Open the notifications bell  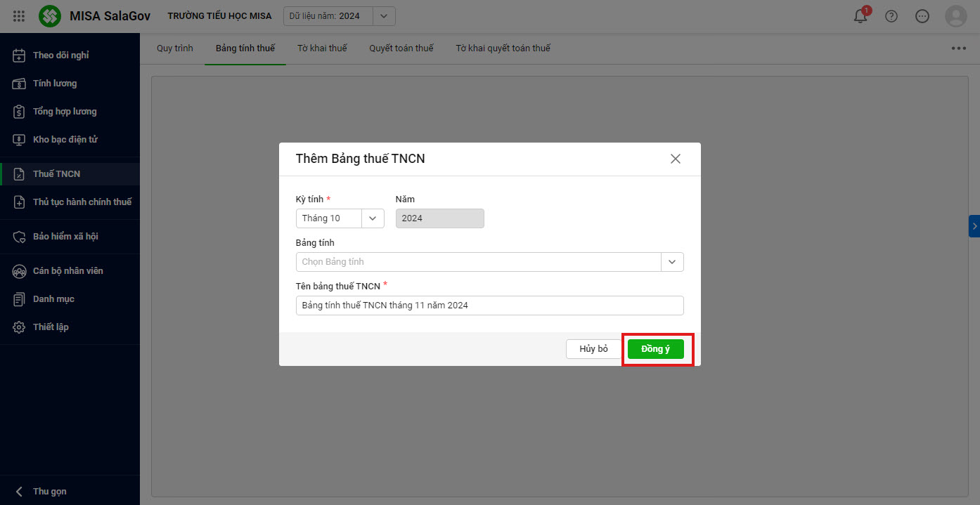860,16
